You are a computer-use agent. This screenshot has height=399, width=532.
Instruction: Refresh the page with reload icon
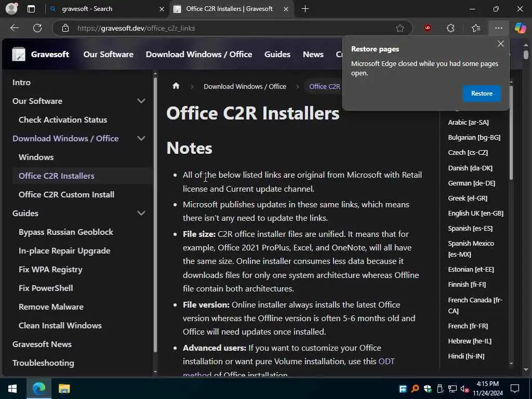point(37,28)
